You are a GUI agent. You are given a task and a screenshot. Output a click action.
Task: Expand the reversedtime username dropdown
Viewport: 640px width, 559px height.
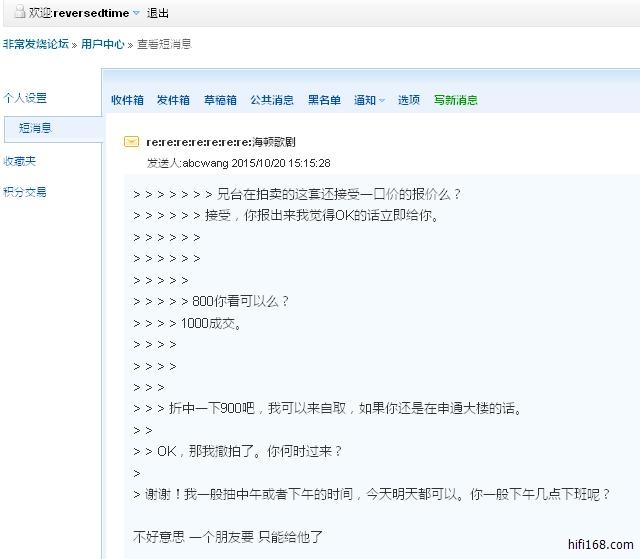coord(136,14)
